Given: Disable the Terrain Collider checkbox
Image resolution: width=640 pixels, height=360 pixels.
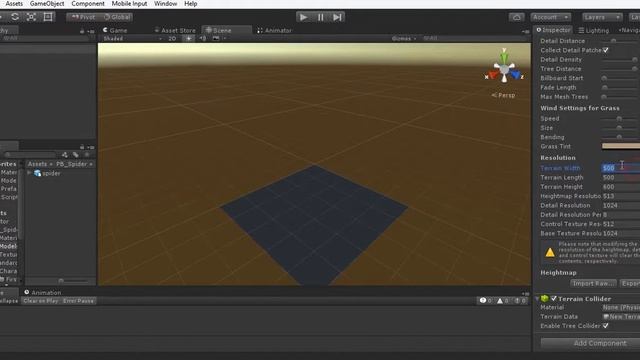Looking at the screenshot, I should pos(554,299).
